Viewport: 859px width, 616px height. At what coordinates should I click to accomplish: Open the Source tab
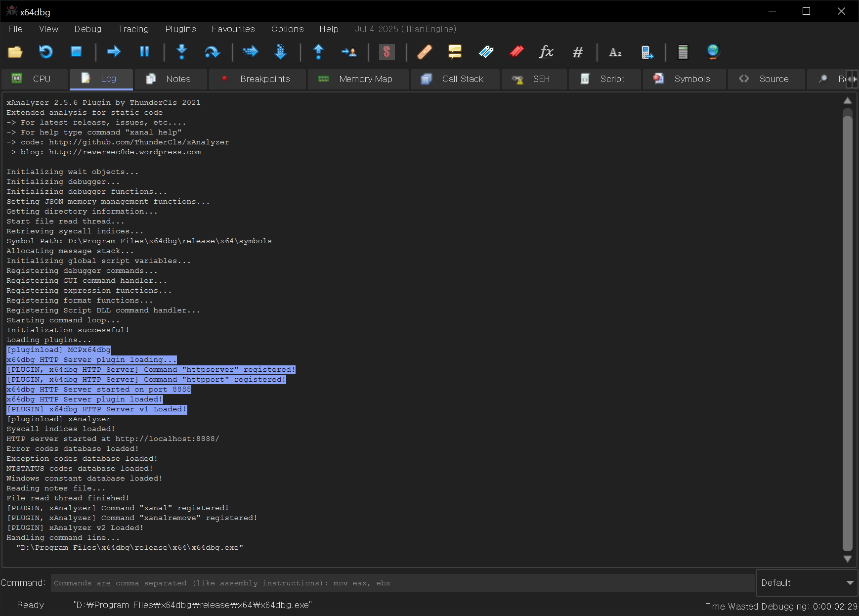tap(767, 79)
